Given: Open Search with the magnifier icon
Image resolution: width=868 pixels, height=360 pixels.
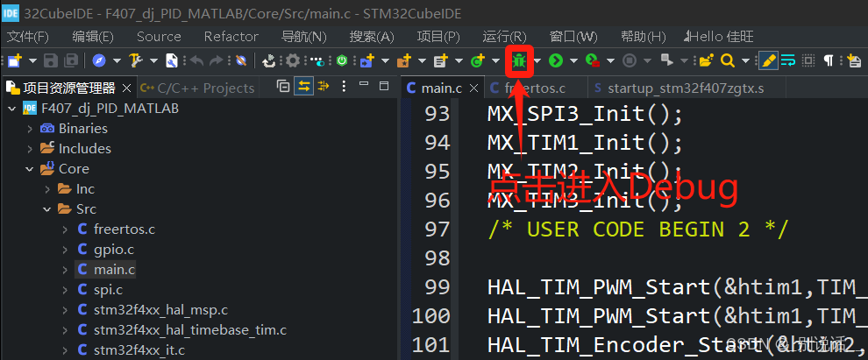Looking at the screenshot, I should coord(728,60).
